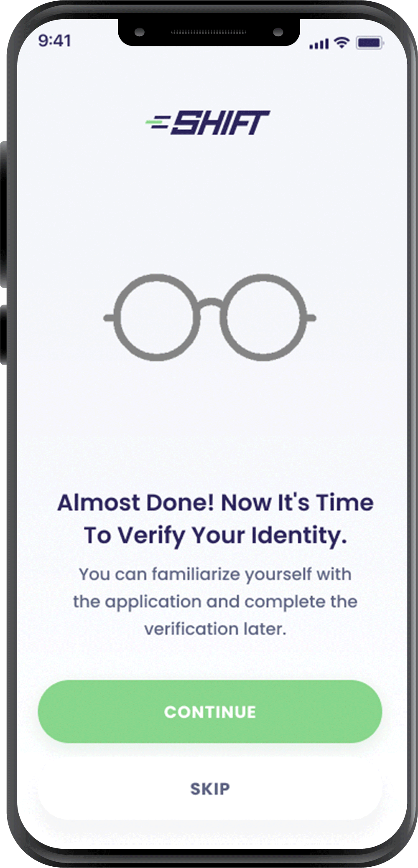This screenshot has height=868, width=418.
Task: Click the left lens of glasses
Action: (157, 317)
